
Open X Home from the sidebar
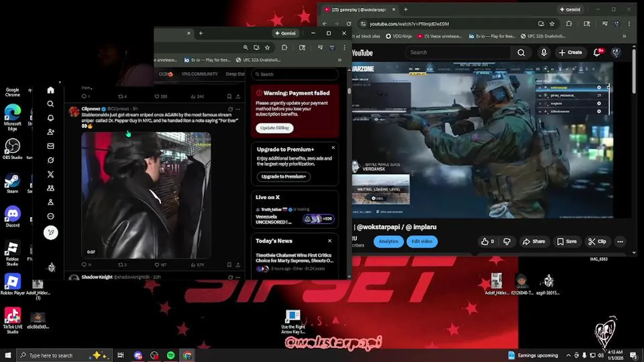pos(50,90)
